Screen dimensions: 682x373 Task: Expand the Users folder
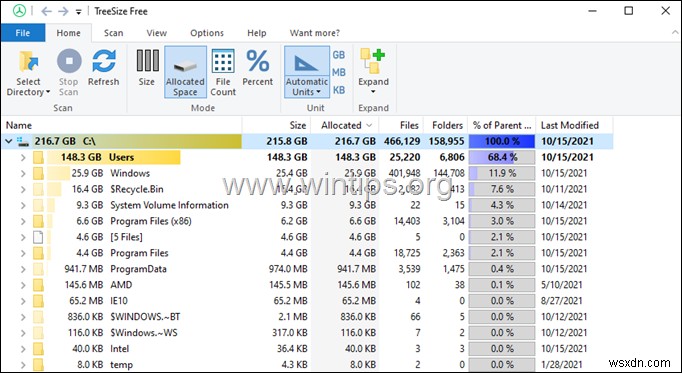point(23,157)
